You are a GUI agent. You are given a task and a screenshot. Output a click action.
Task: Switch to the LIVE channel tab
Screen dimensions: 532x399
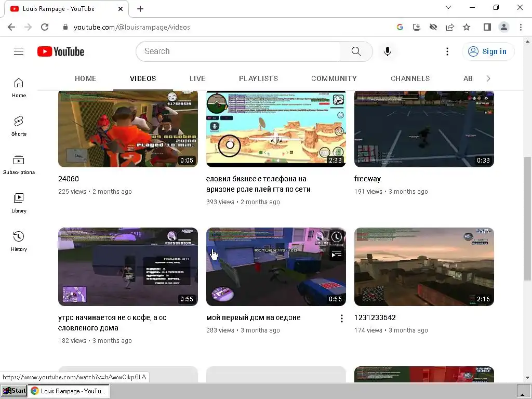click(x=197, y=79)
